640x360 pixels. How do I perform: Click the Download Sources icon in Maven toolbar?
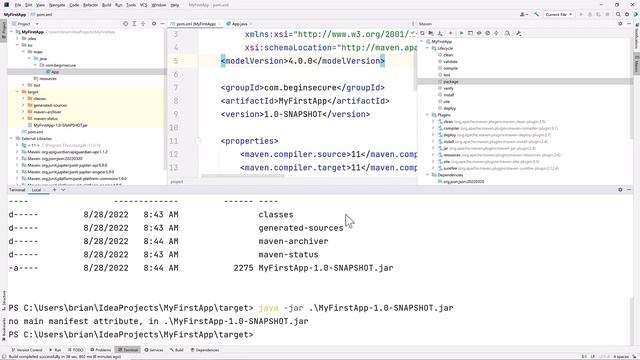pyautogui.click(x=440, y=33)
